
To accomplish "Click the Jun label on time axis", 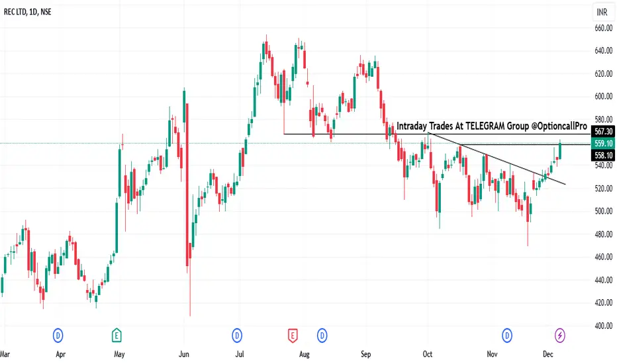I will pos(184,354).
